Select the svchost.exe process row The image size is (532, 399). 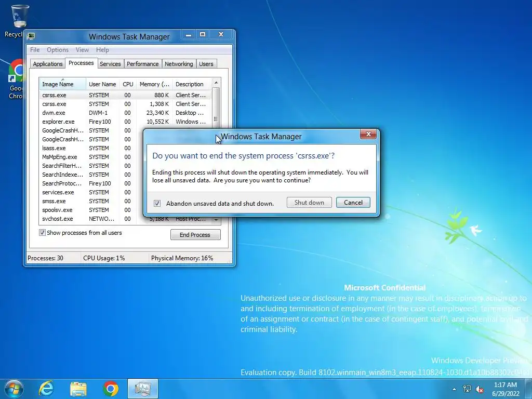tap(125, 219)
